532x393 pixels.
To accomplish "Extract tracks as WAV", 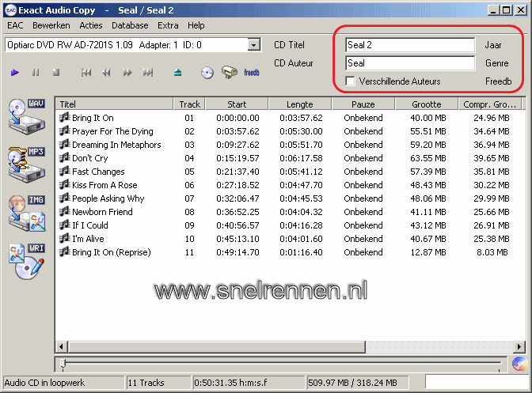I will (27, 116).
